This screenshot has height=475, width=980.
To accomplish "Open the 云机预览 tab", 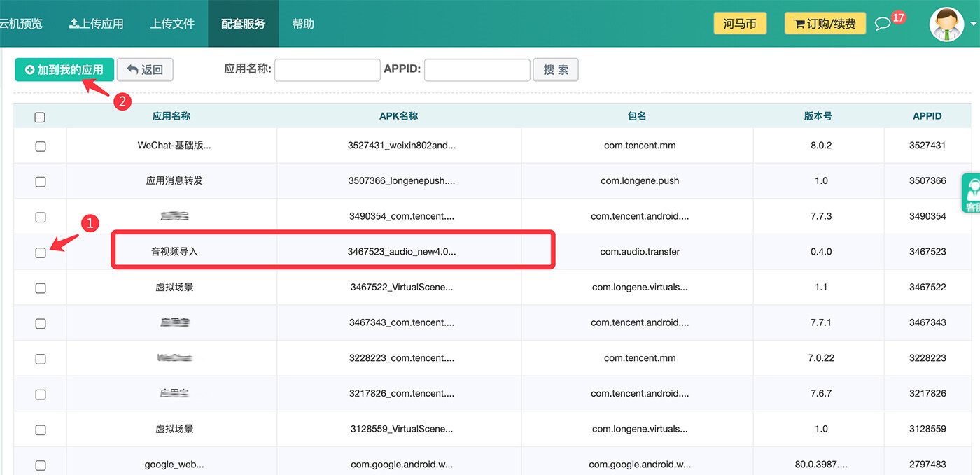I will point(21,24).
